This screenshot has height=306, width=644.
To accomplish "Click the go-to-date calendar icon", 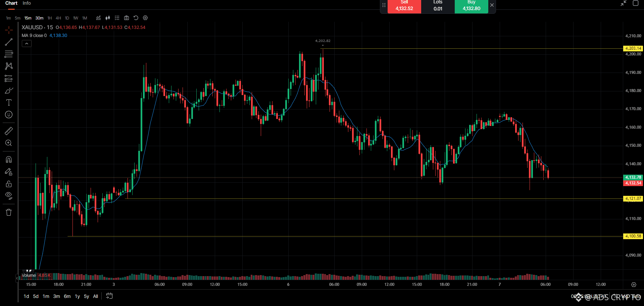I will pyautogui.click(x=109, y=296).
